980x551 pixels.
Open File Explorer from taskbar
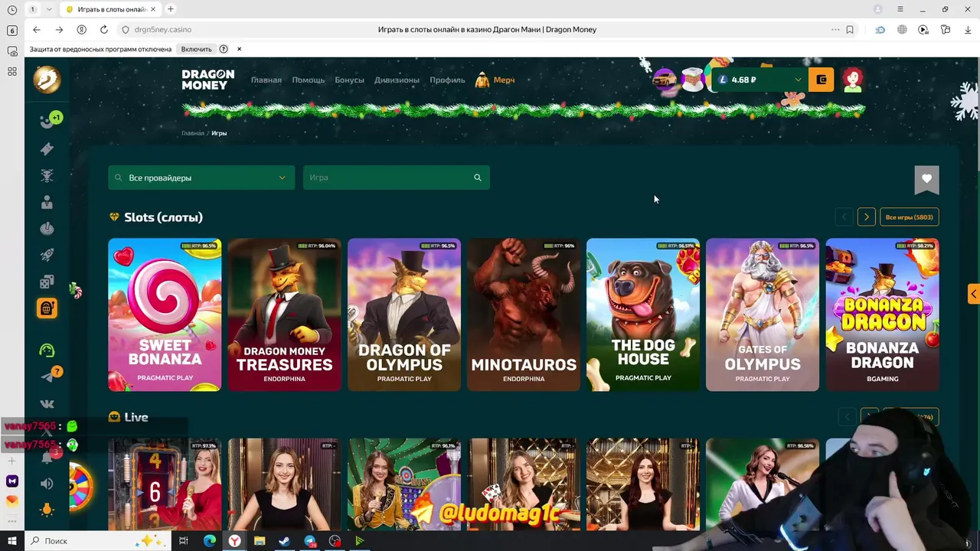tap(260, 541)
